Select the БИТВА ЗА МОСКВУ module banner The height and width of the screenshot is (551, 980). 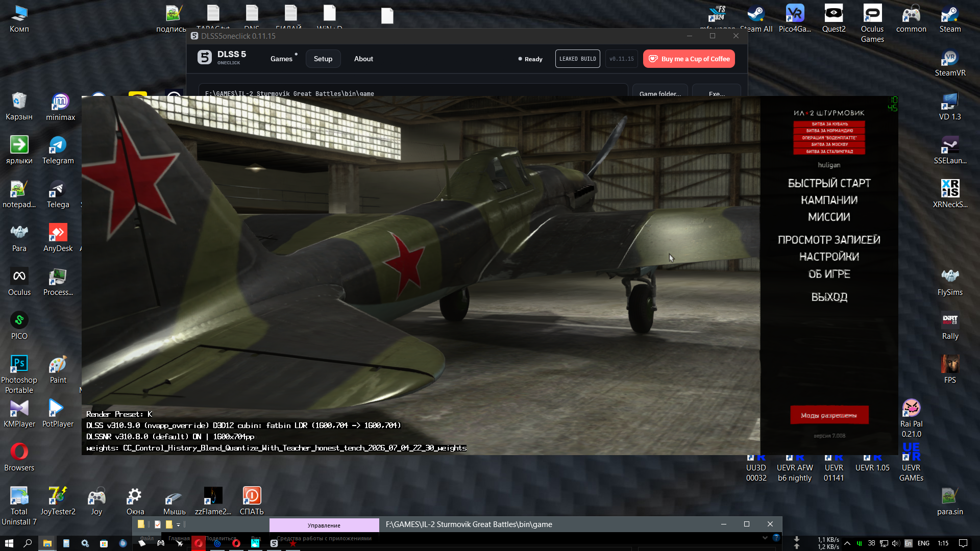click(x=829, y=144)
